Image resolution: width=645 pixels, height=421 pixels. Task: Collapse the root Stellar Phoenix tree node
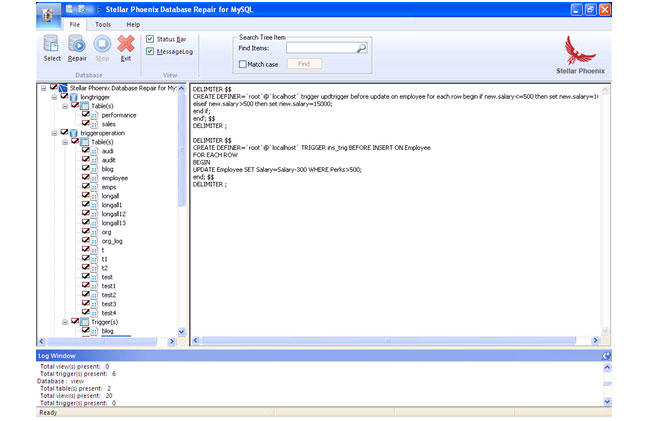(x=44, y=88)
